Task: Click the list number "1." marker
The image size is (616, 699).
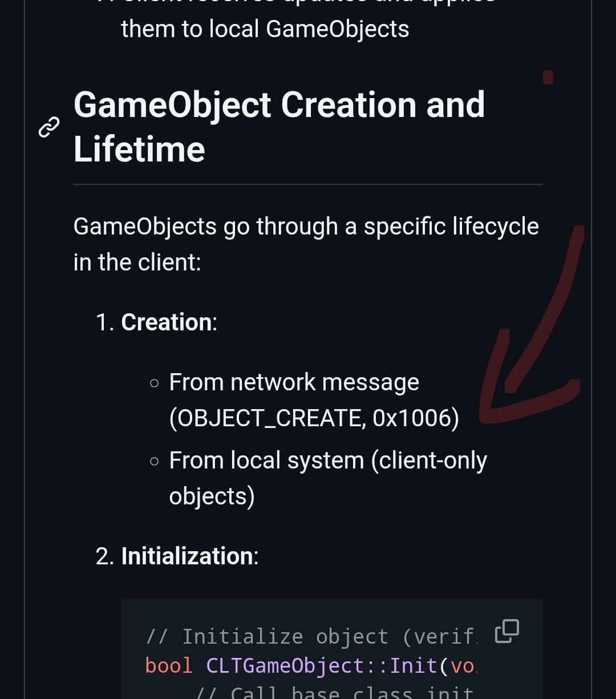Action: pyautogui.click(x=106, y=322)
